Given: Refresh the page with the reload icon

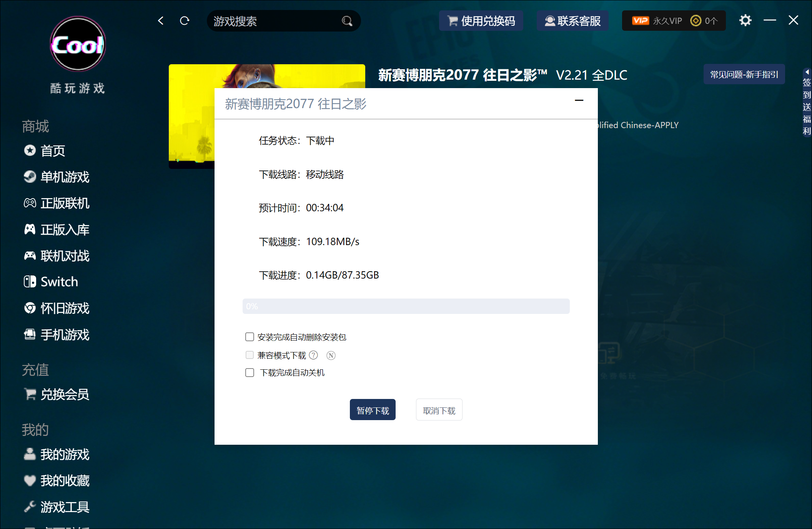Looking at the screenshot, I should pyautogui.click(x=185, y=21).
